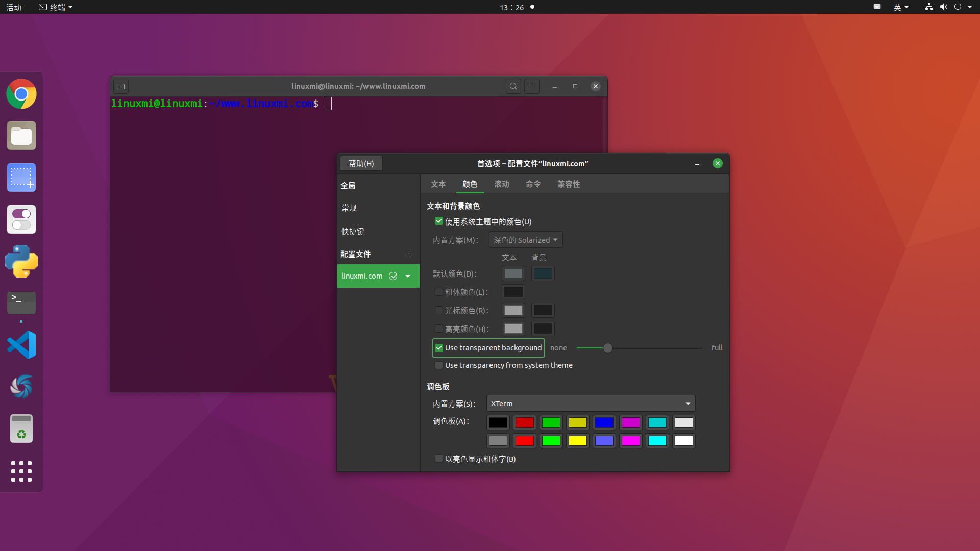Click the highlight background color swatch

543,329
